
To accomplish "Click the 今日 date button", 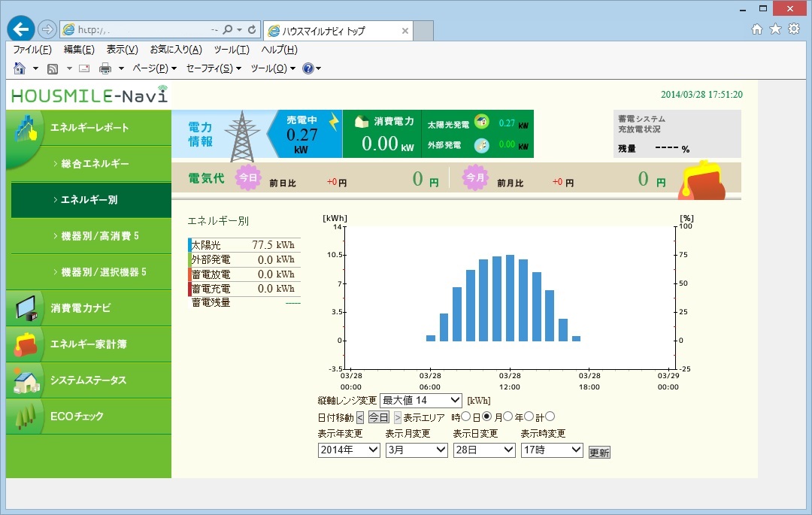I will tap(378, 417).
